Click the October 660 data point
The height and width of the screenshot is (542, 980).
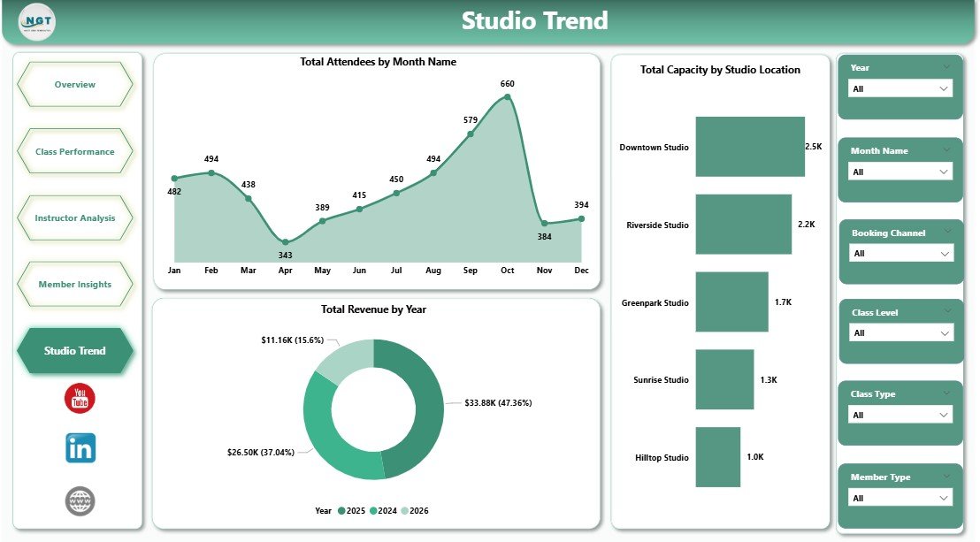(508, 97)
